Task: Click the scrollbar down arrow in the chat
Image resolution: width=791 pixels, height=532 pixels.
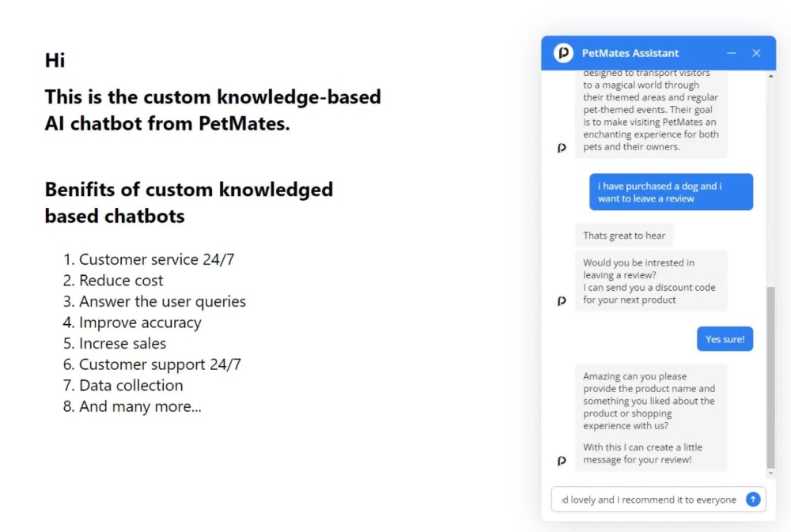Action: (771, 473)
